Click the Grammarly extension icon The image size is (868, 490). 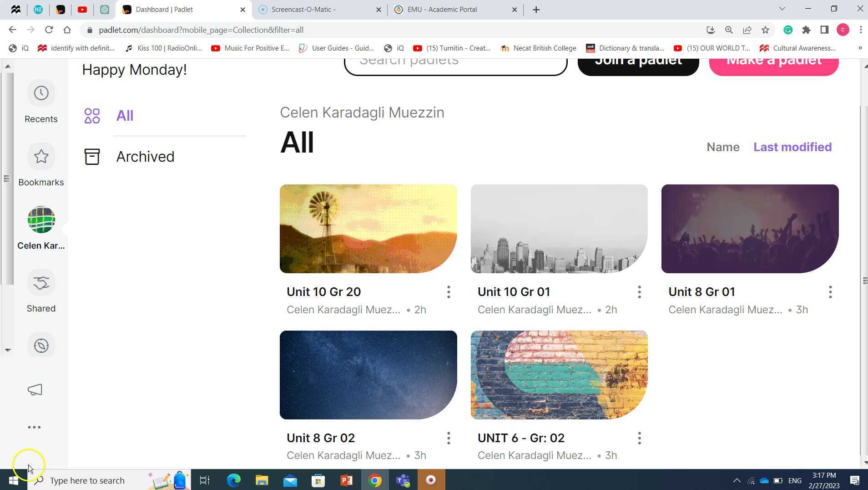point(788,30)
